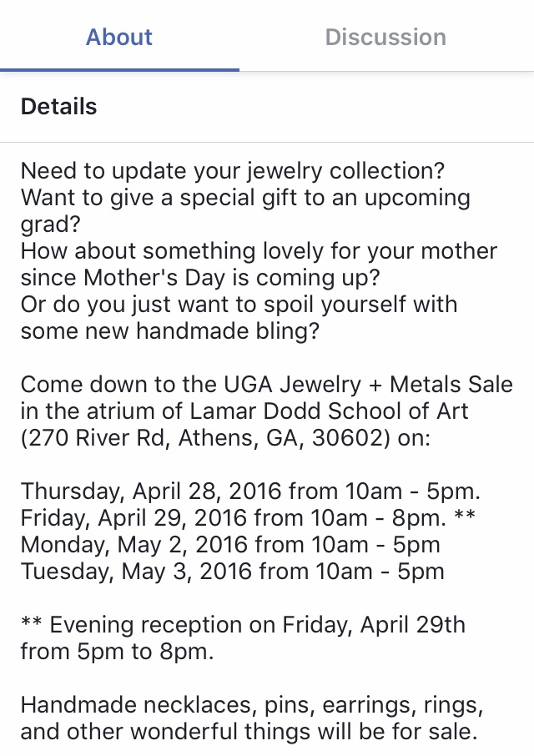
Task: Tap the Details section heading
Action: [58, 107]
